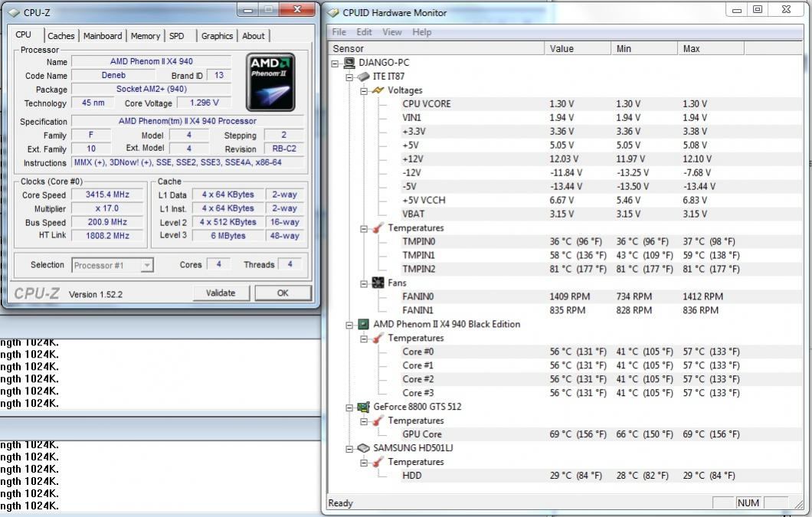Switch to the Graphics tab

coord(217,36)
